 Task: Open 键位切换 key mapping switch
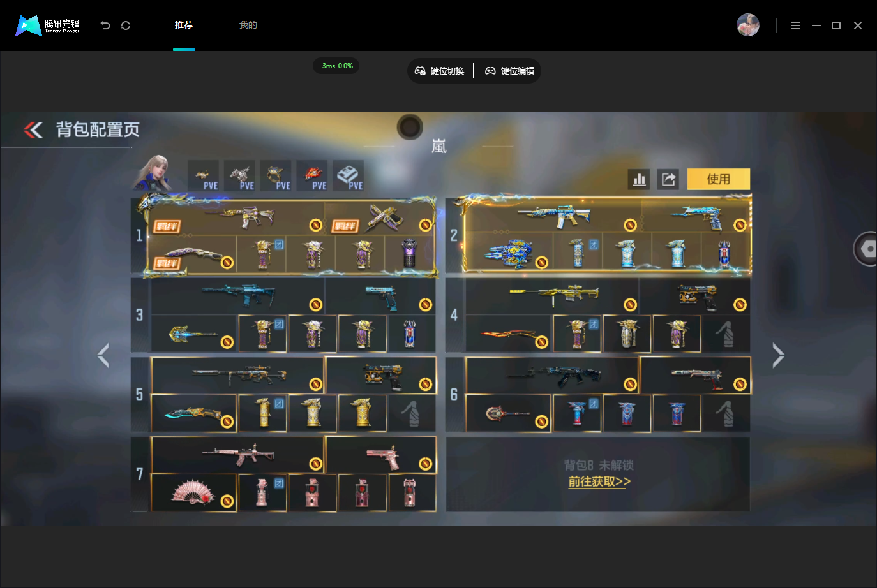(x=440, y=71)
